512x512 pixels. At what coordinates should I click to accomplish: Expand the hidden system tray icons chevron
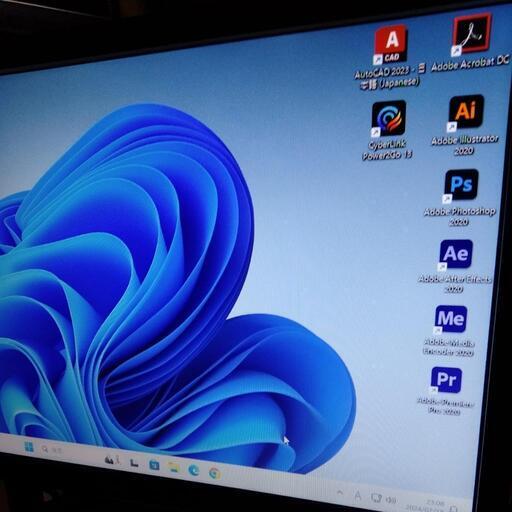point(340,492)
